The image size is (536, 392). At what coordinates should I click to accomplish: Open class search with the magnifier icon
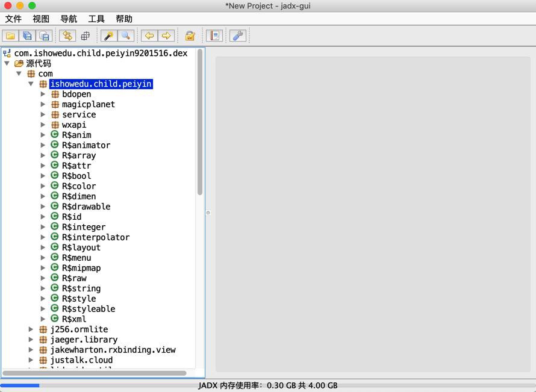coord(126,36)
